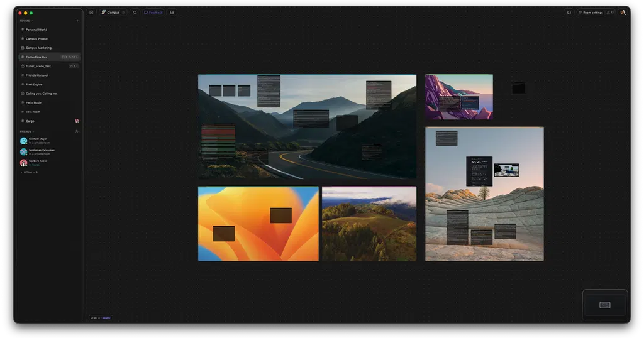Open the Calling you. Calling me. room
This screenshot has width=644, height=338.
49,94
